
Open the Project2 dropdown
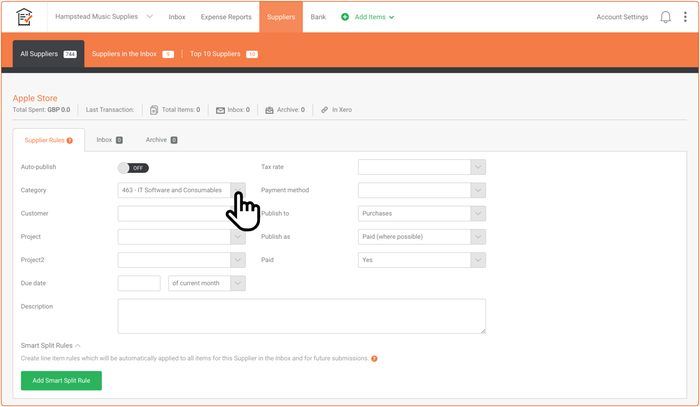point(181,260)
